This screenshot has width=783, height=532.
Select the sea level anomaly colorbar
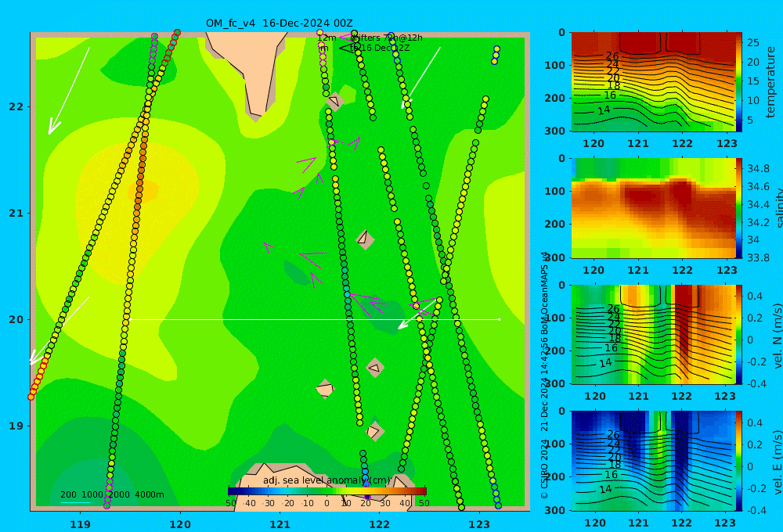(327, 491)
